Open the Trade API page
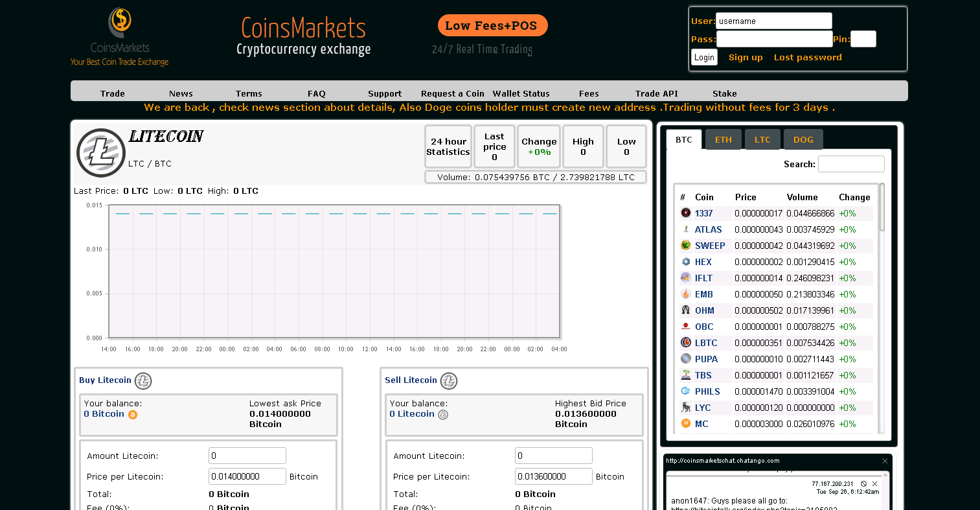Image resolution: width=980 pixels, height=510 pixels. [x=657, y=93]
